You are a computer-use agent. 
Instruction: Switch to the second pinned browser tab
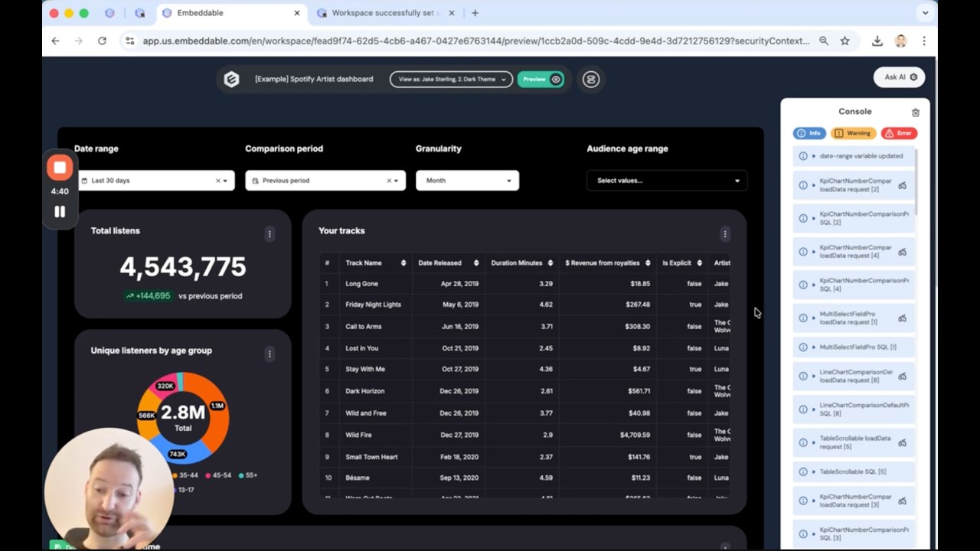click(x=139, y=13)
